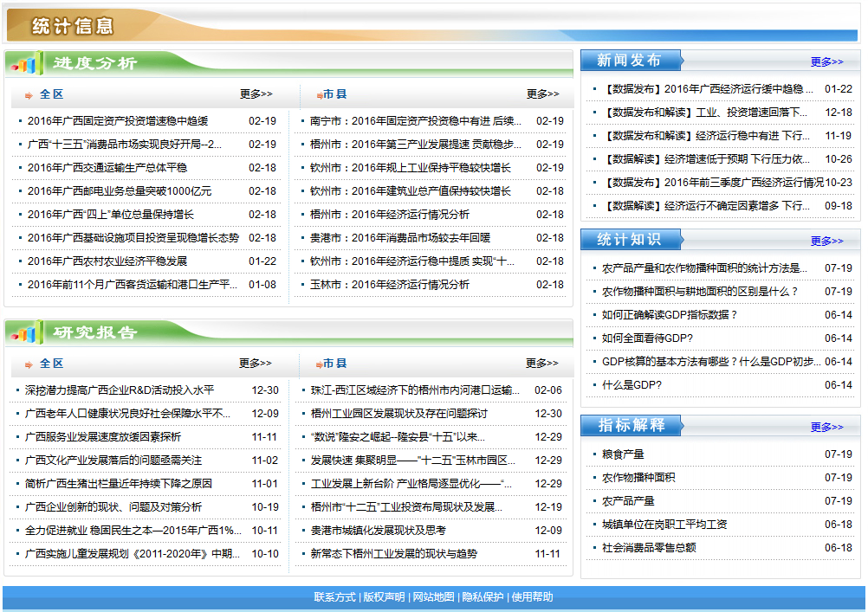Read 贵港市城镇化发展现状及思考
This screenshot has height=612, width=868.
[x=379, y=530]
